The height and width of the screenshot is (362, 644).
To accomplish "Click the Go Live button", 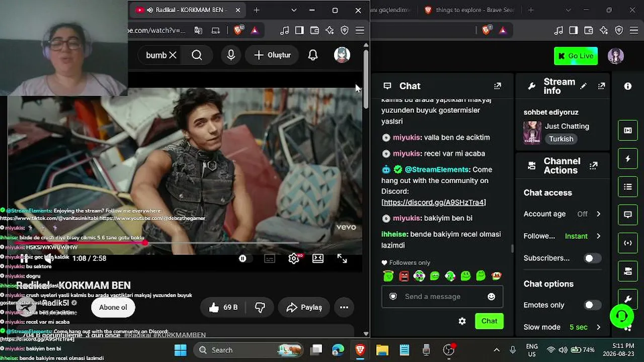I will pyautogui.click(x=576, y=56).
